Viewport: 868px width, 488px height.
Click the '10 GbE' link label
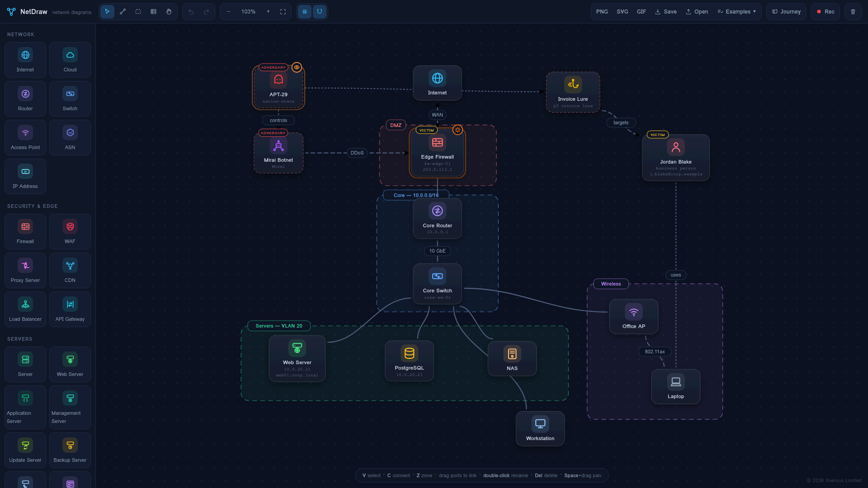tap(437, 251)
